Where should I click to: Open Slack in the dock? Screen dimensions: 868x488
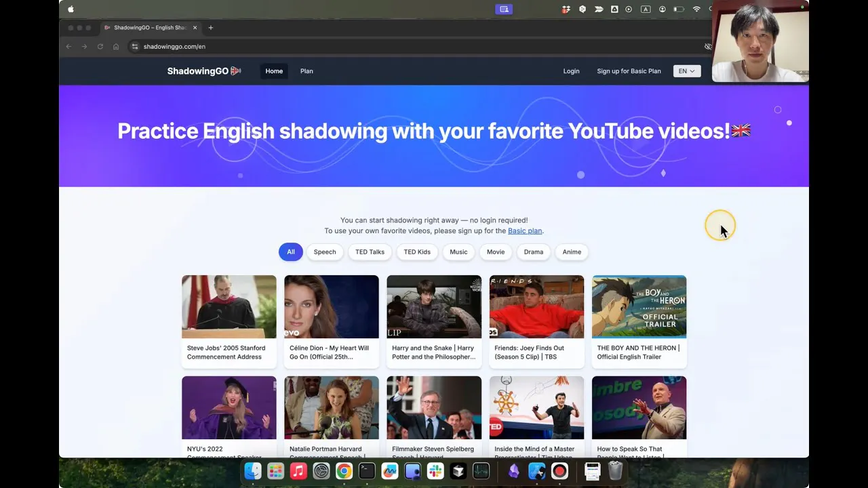(435, 471)
